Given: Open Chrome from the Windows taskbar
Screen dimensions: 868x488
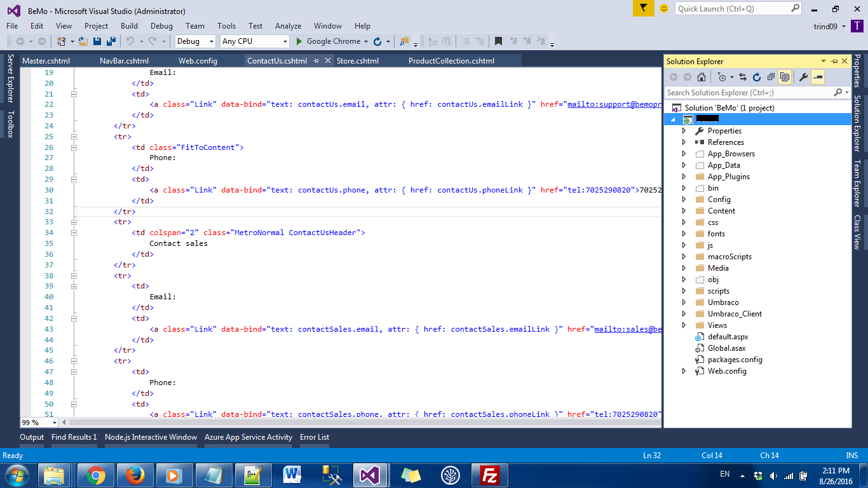Looking at the screenshot, I should [x=96, y=475].
